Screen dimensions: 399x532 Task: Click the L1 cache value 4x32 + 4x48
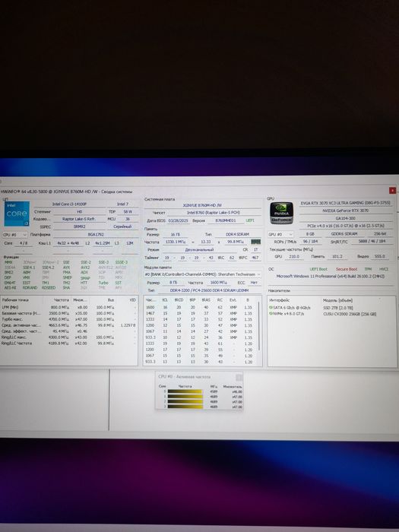click(x=68, y=243)
